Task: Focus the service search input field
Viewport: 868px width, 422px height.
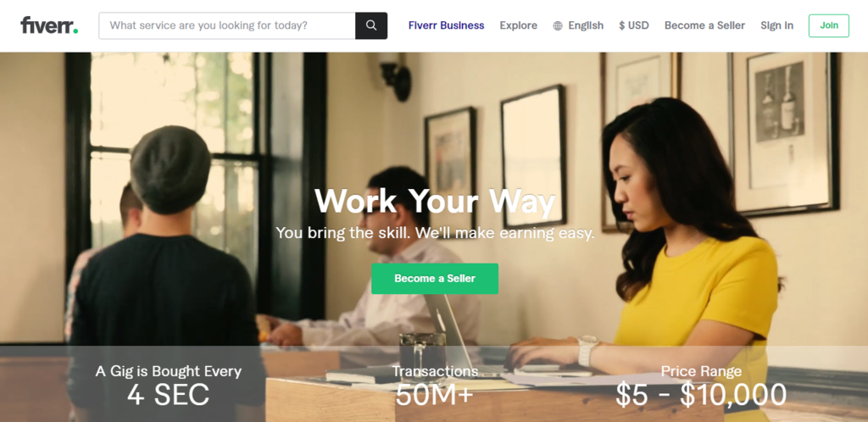Action: click(x=227, y=25)
